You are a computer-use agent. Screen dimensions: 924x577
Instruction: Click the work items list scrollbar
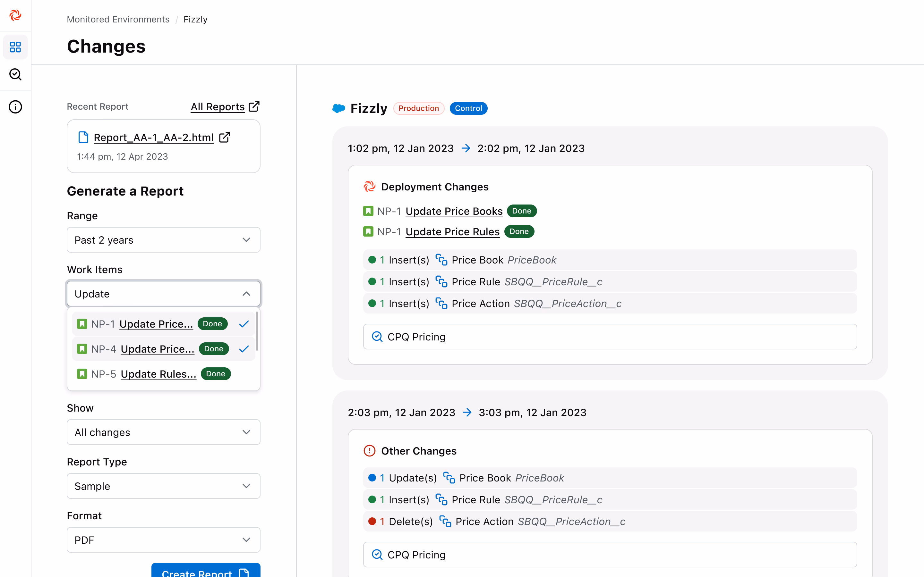point(257,331)
